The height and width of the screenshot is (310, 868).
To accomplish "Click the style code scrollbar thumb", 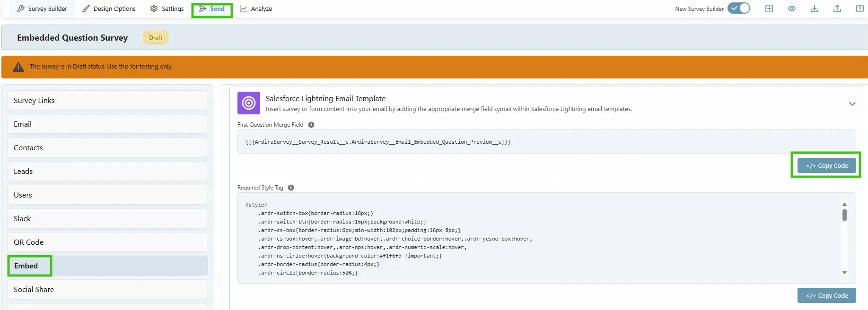I will 844,215.
